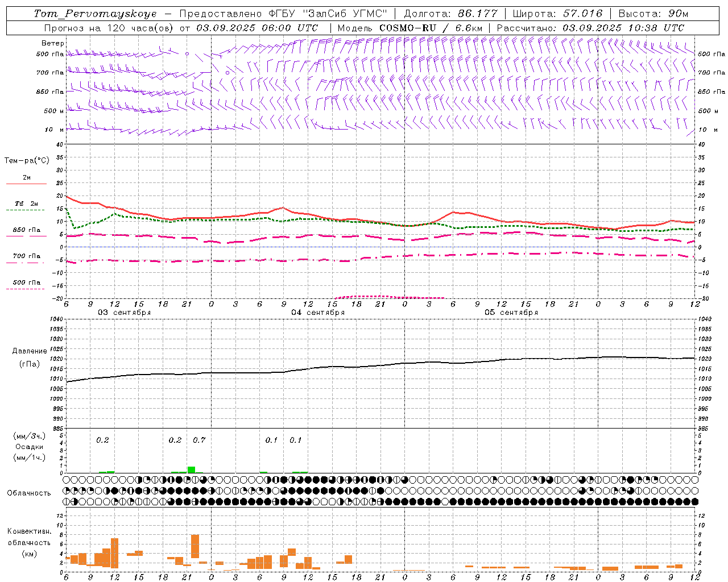The width and height of the screenshot is (728, 582).
Task: Select the 04 сентября date label
Action: pyautogui.click(x=318, y=313)
